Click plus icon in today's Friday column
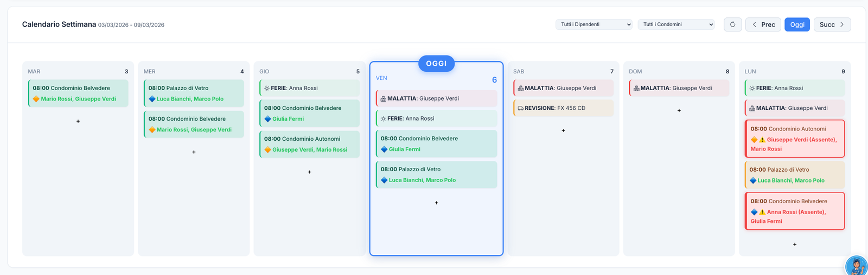Screen dimensions: 868x275 (x=436, y=203)
